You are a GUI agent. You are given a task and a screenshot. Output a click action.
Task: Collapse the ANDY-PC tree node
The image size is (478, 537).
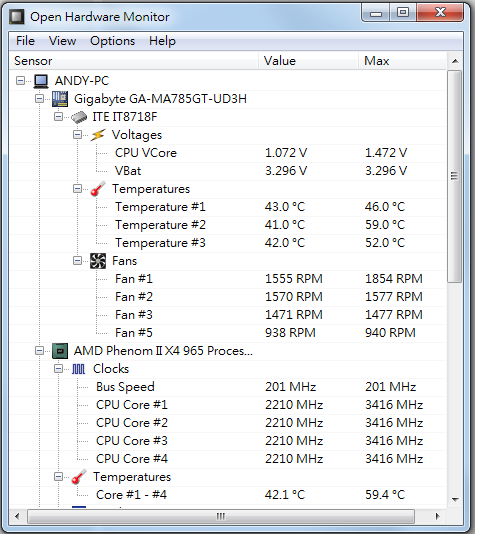click(21, 81)
